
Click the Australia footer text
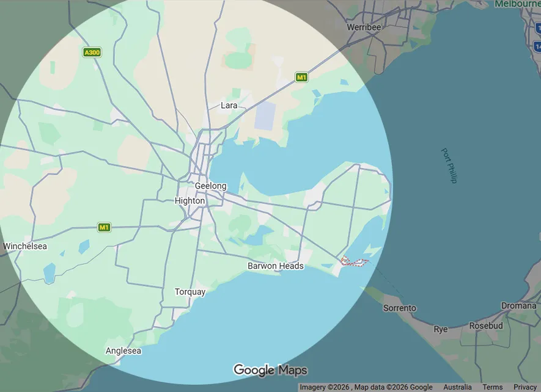click(457, 387)
